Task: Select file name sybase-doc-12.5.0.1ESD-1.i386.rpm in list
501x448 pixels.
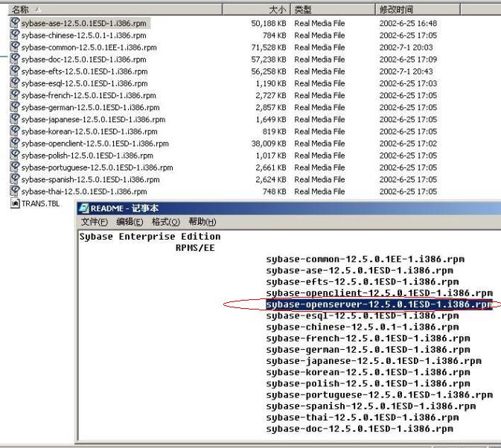Action: click(83, 60)
